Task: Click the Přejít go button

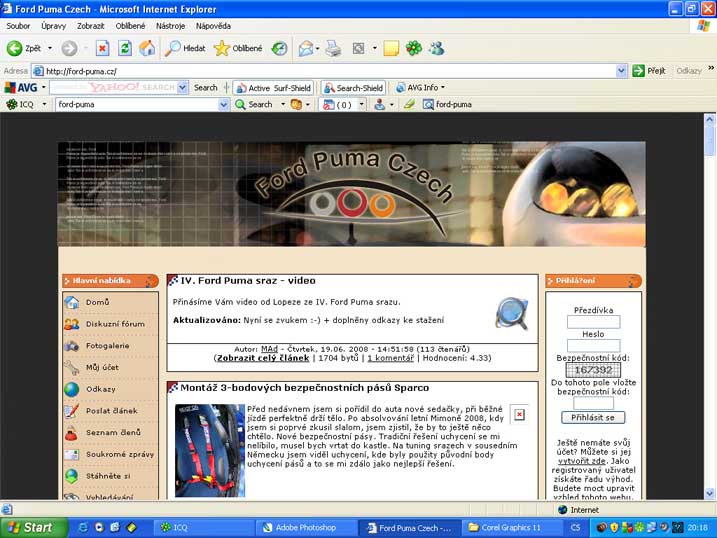Action: point(649,71)
